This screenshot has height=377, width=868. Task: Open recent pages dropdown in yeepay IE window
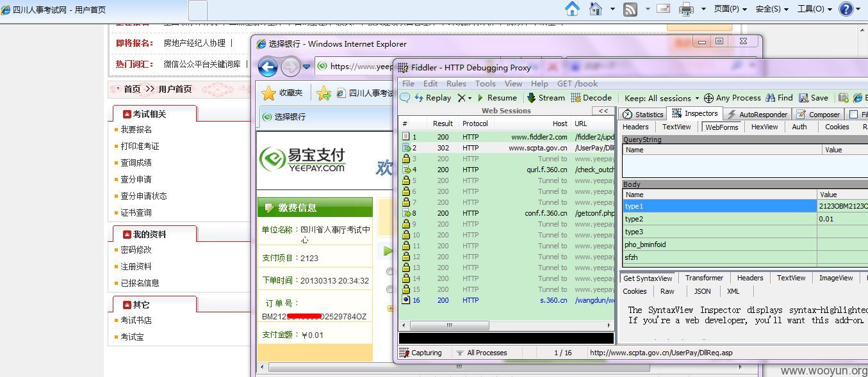[x=306, y=67]
